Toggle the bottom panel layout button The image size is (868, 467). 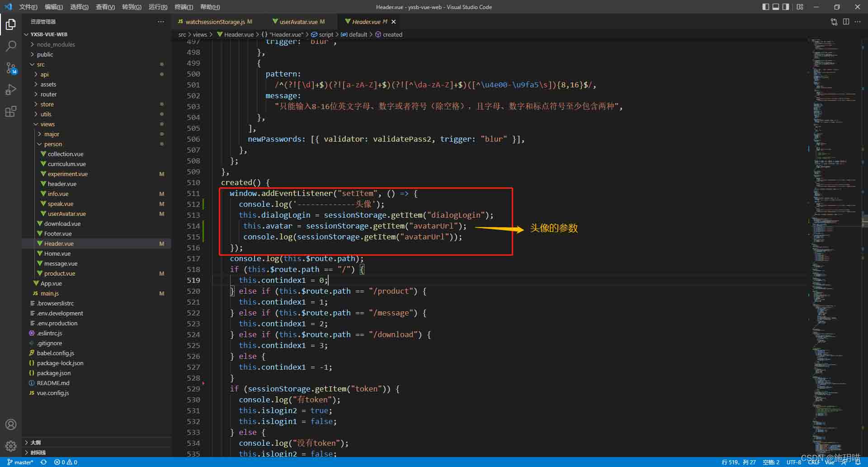click(x=776, y=7)
